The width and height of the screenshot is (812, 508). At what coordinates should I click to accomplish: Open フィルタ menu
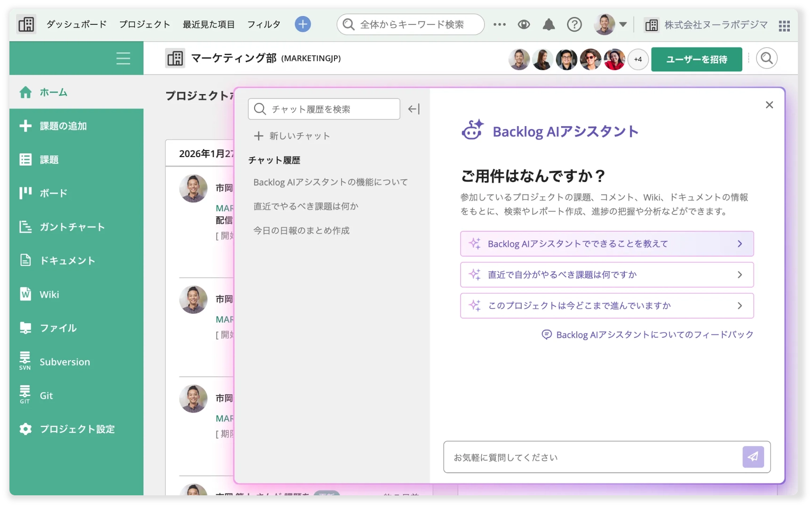(x=264, y=24)
